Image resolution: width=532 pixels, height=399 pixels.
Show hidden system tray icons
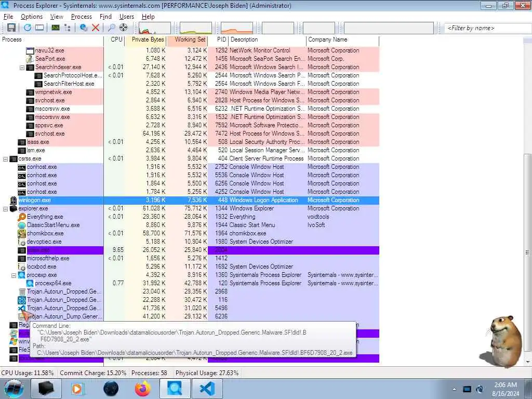tap(454, 389)
